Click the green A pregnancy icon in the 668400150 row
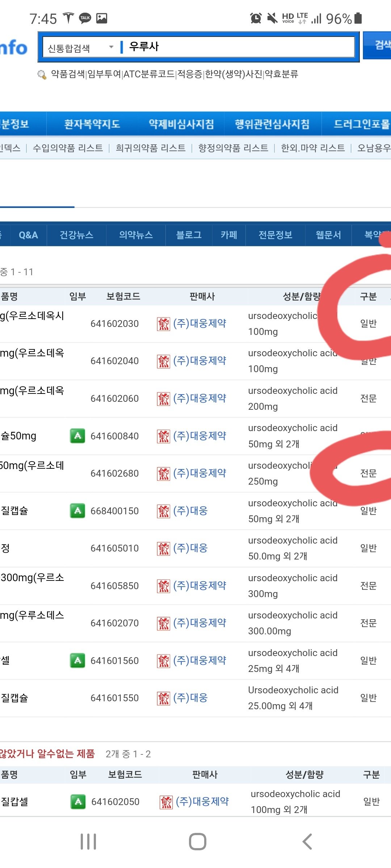Viewport: 391px width, 868px height. click(77, 511)
